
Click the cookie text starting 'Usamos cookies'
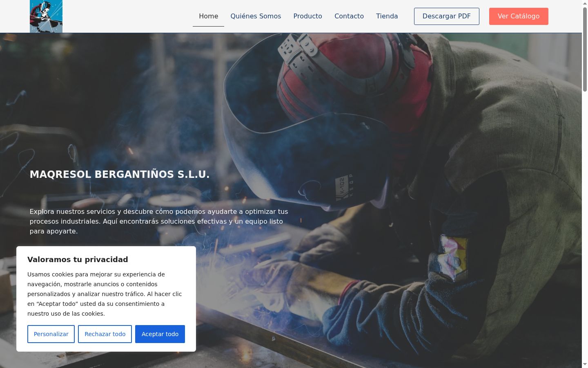click(105, 294)
